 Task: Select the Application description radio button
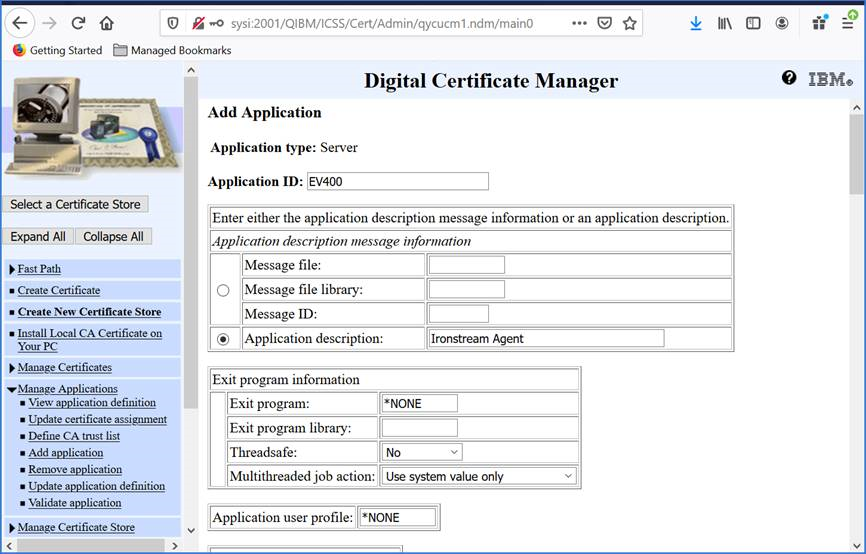[223, 339]
